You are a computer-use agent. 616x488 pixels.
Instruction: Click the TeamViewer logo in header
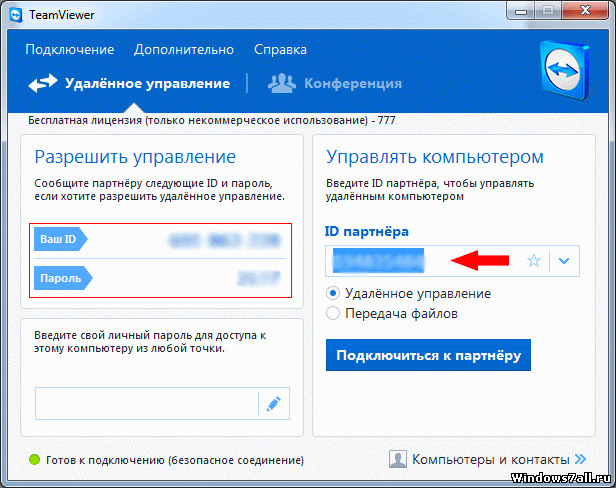coord(565,70)
